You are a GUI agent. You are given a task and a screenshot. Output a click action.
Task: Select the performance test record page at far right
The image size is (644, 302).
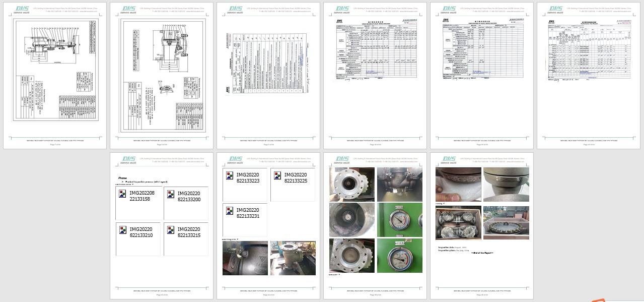[589, 75]
